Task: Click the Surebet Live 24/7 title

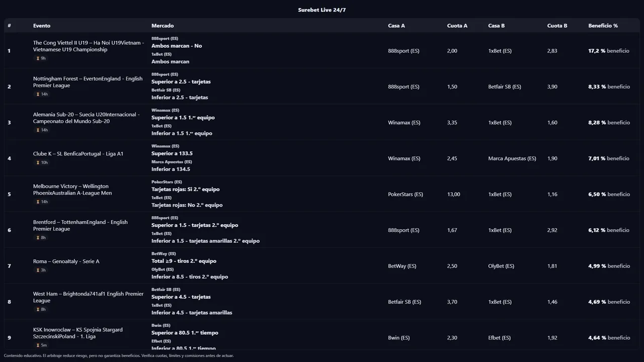Action: 321,10
